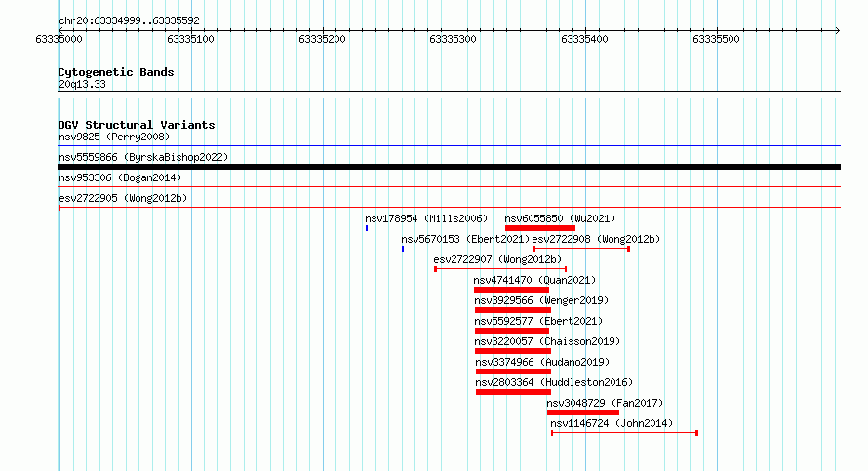The image size is (868, 471).
Task: Select the red nsv4741470 bar
Action: (511, 290)
